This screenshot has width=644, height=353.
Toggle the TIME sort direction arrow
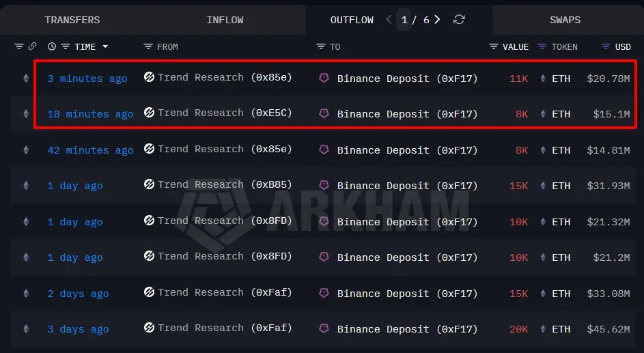(105, 46)
